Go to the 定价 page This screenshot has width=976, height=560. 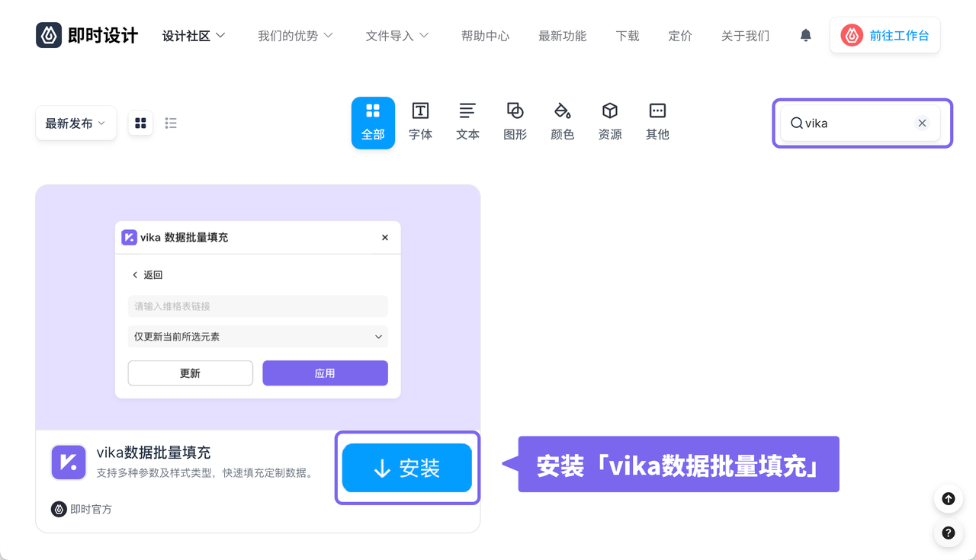click(679, 36)
